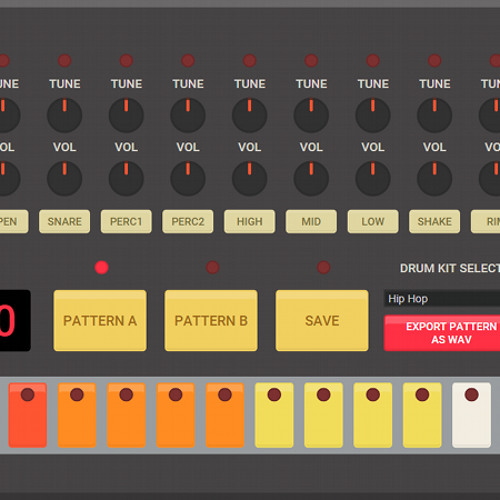
Task: Switch to PATTERN B
Action: point(211,320)
